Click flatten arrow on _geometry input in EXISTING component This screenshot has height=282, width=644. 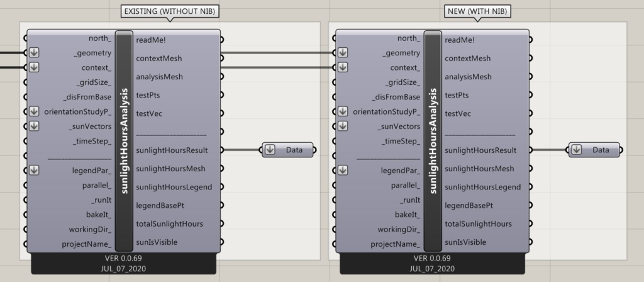tap(34, 53)
